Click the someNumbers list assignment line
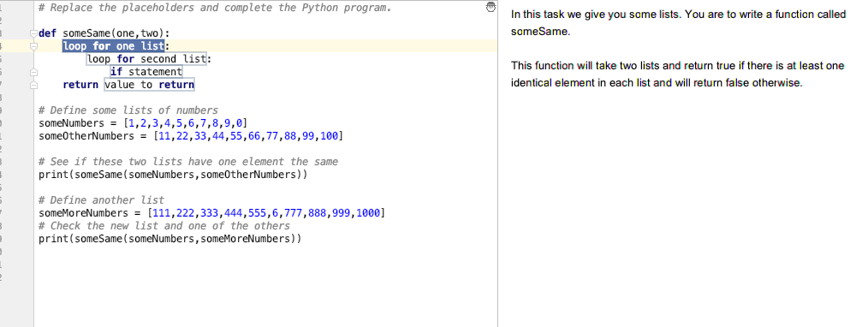Screen dimensions: 868x327 click(143, 122)
